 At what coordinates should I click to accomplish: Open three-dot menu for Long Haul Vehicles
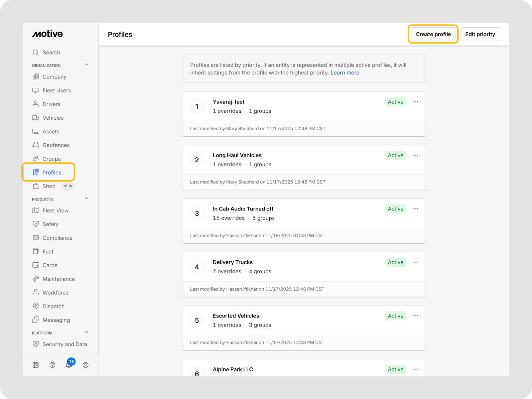416,155
